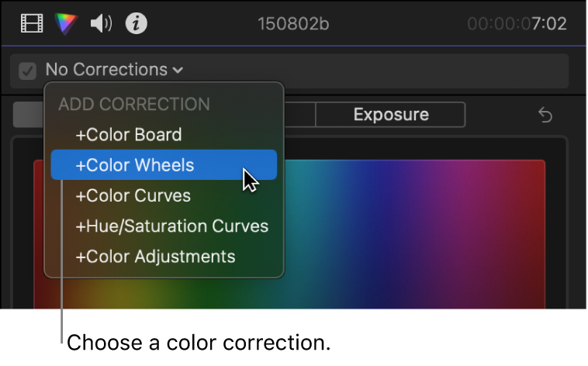Toggle the checkbox next to No Corrections
The image size is (588, 366).
point(28,71)
